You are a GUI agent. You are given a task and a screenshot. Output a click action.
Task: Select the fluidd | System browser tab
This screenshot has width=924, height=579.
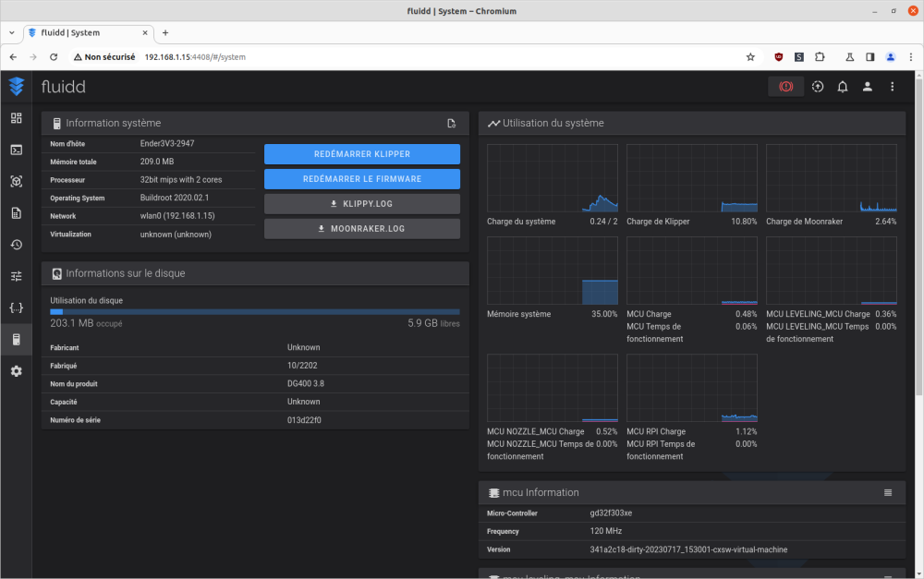89,33
